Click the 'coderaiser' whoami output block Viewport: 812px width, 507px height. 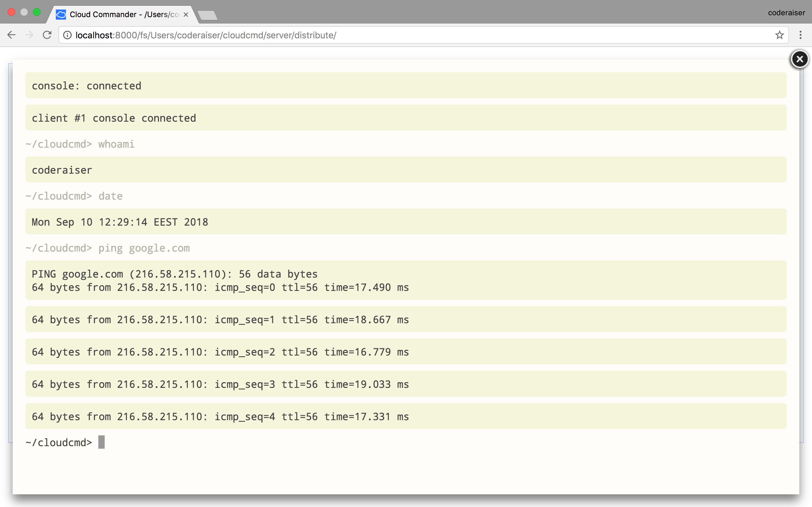click(62, 170)
